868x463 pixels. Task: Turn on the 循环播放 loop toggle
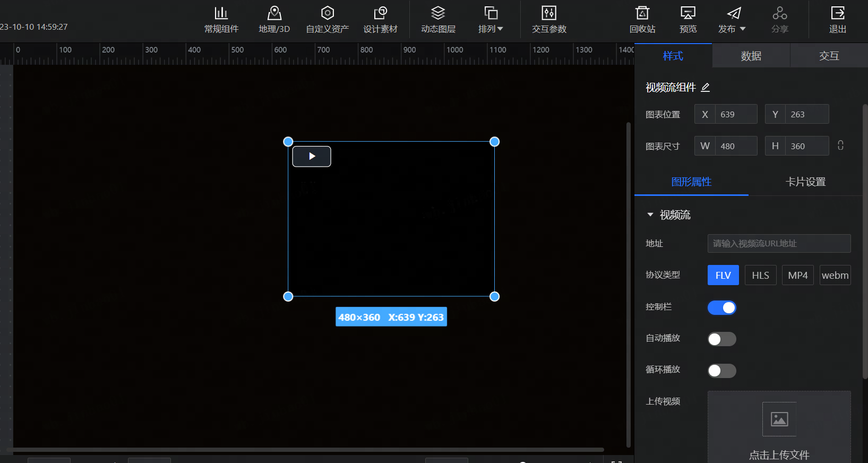click(721, 371)
